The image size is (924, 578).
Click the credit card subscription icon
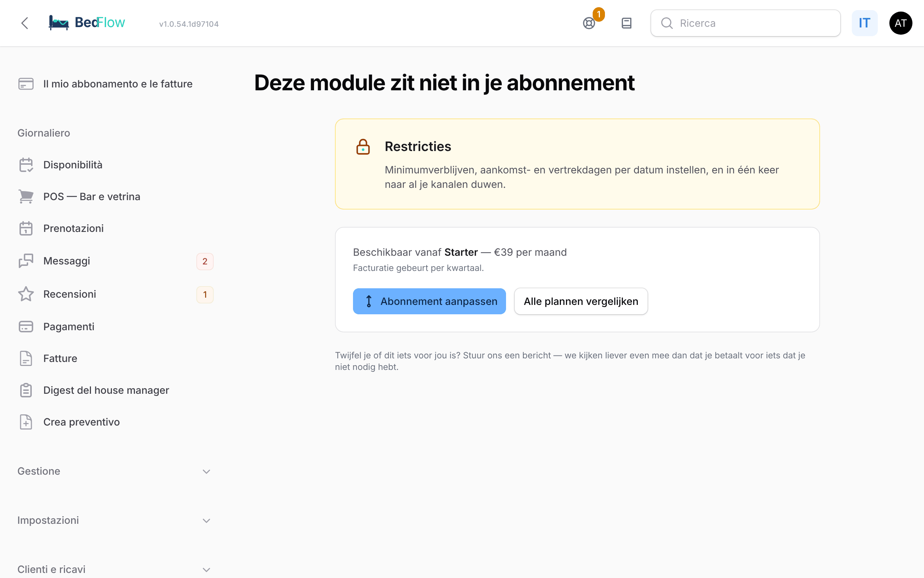pos(26,84)
